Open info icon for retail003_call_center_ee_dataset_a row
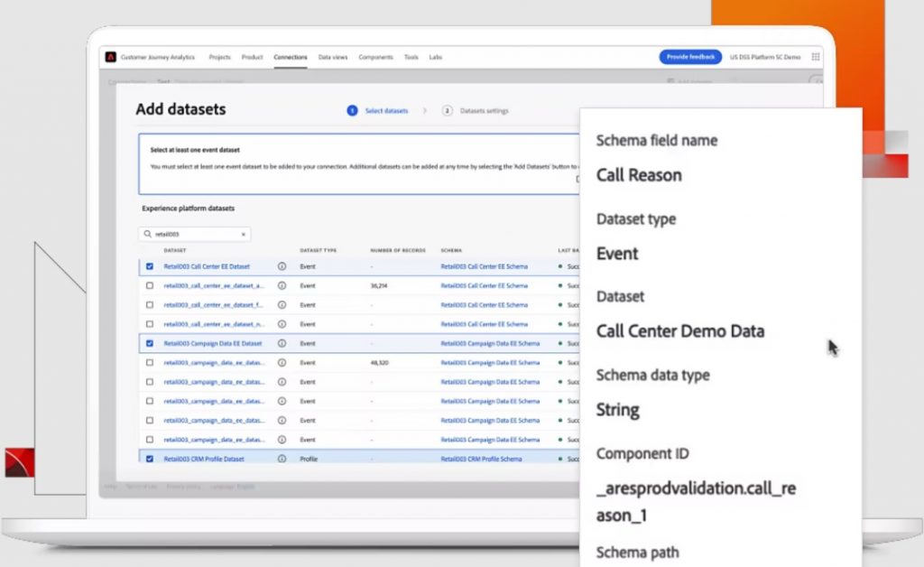Viewport: 924px width, 567px height. click(x=282, y=286)
